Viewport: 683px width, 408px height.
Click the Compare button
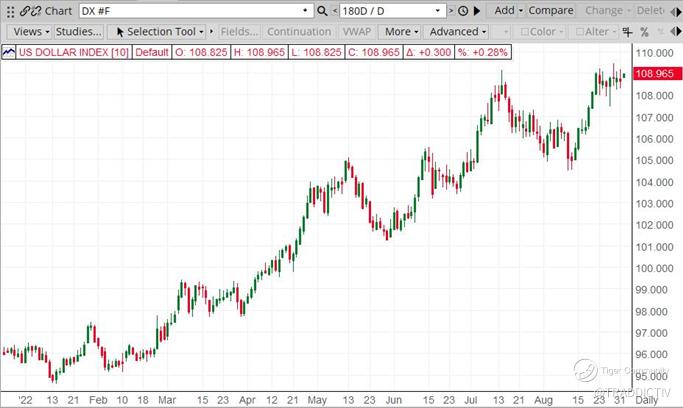click(551, 11)
